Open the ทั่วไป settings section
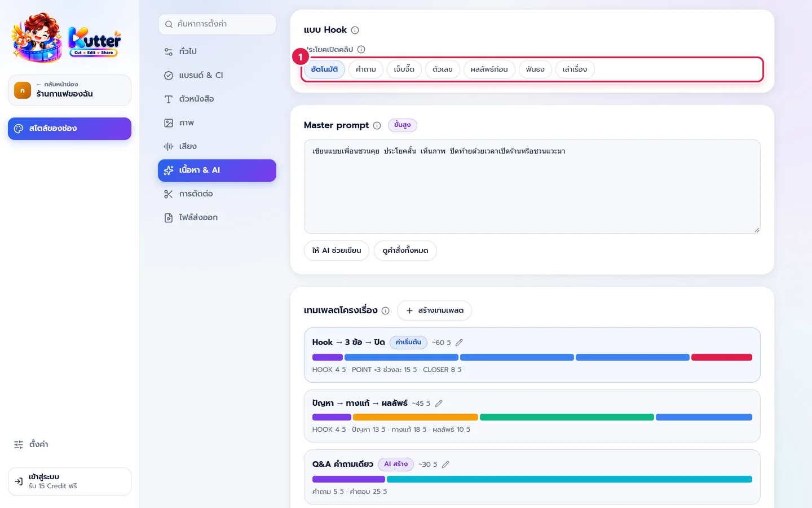Image resolution: width=812 pixels, height=508 pixels. point(217,51)
